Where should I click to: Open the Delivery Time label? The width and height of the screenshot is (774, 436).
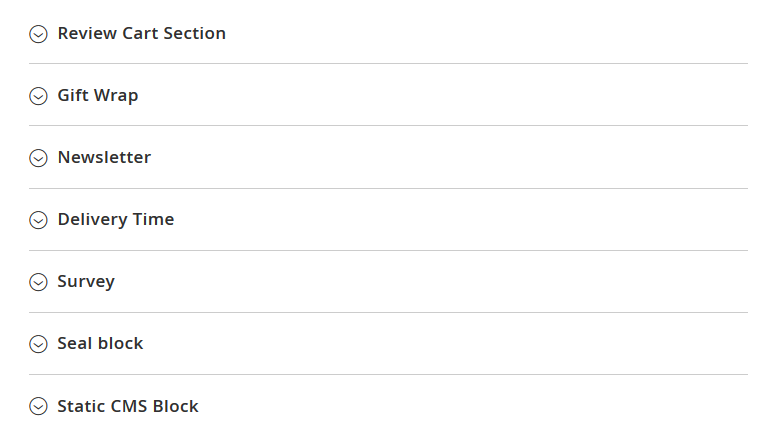[x=115, y=219]
